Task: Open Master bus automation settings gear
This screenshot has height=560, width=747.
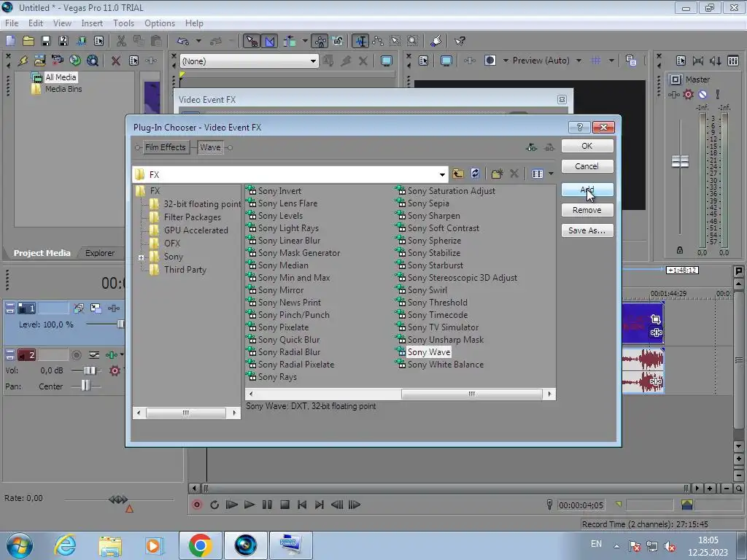Action: [688, 94]
